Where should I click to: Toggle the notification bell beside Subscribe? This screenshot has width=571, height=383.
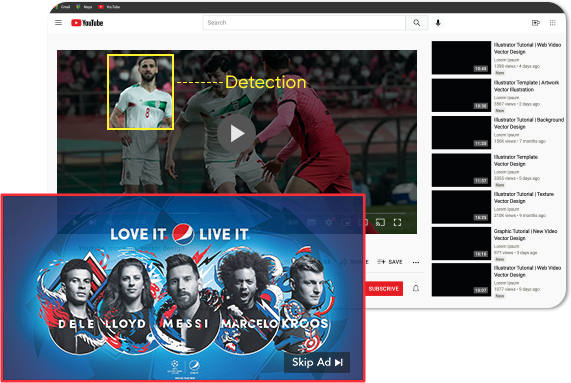coord(416,289)
